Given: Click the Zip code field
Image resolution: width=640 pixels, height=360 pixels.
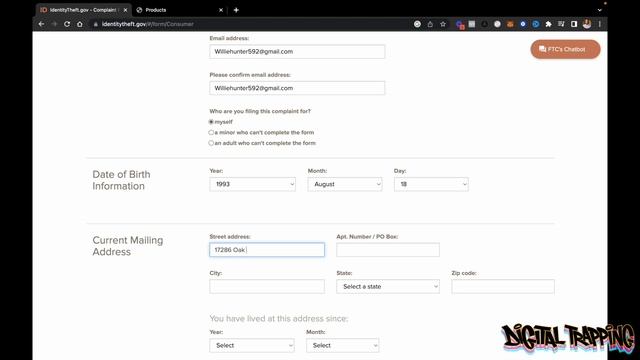Looking at the screenshot, I should coord(503,287).
